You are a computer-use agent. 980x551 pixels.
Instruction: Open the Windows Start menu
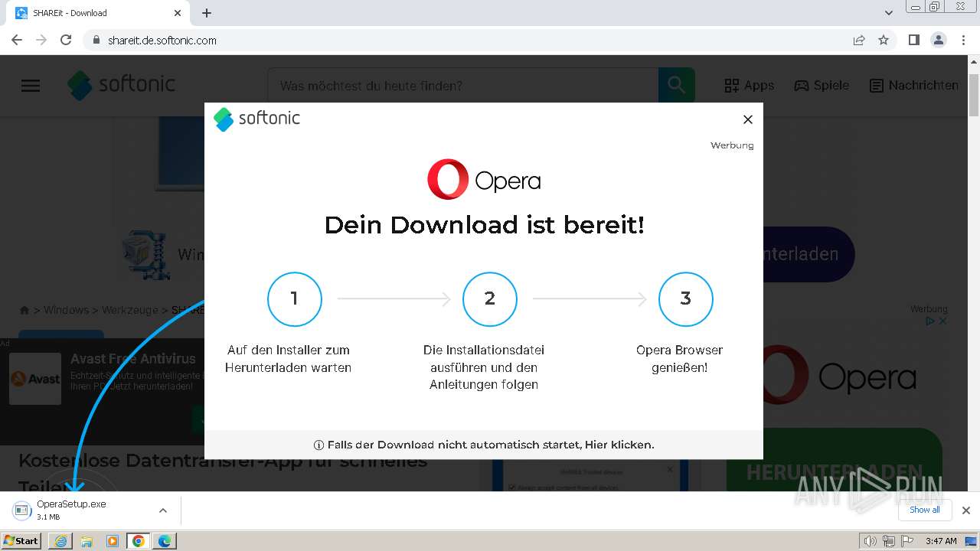coord(21,540)
